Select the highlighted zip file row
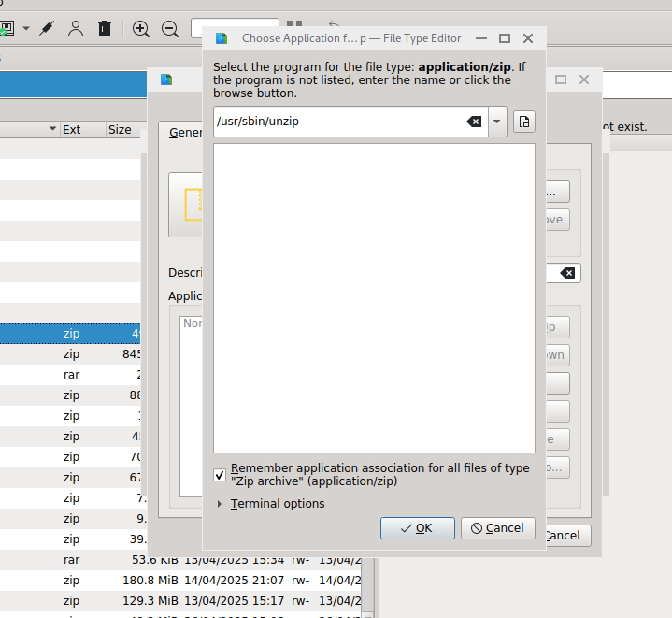The width and height of the screenshot is (672, 618). 70,334
